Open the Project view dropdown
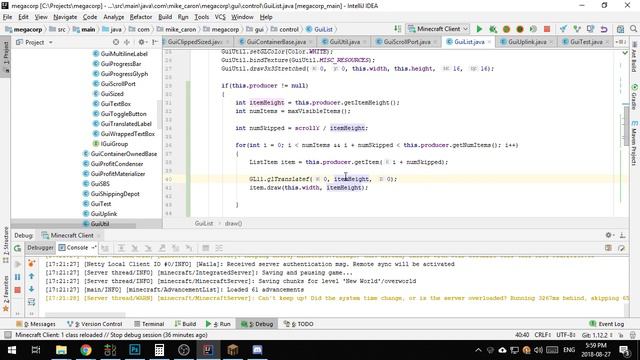Screen dimensions: 640x360 tap(34, 42)
